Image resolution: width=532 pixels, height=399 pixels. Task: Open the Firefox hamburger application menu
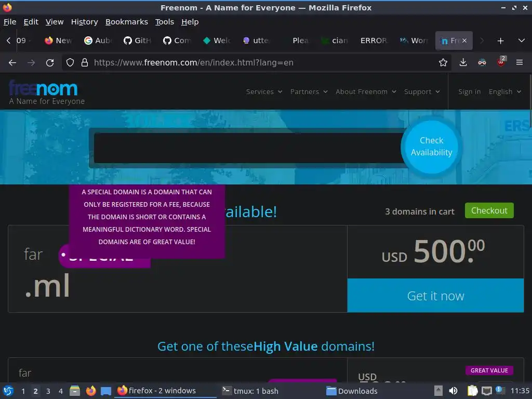tap(520, 62)
